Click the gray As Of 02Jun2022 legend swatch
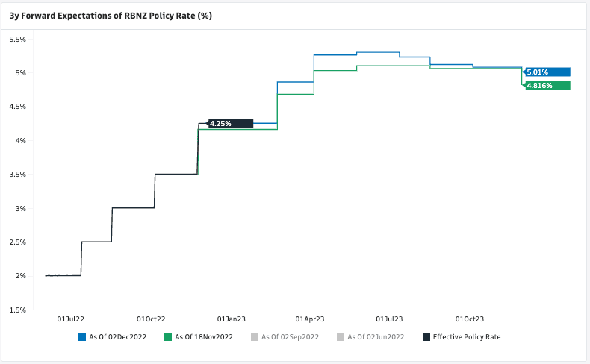The width and height of the screenshot is (590, 364). (341, 337)
